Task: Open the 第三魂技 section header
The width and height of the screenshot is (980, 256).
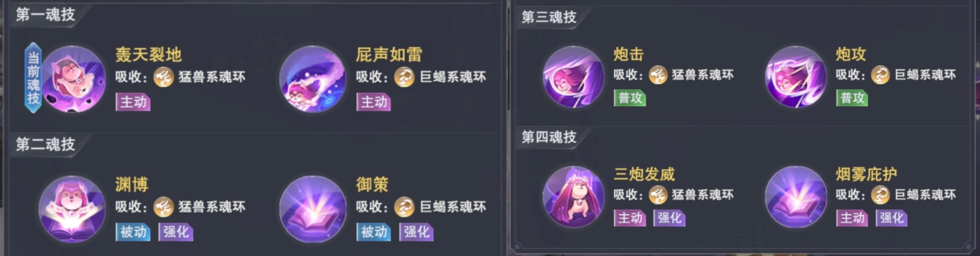Action: tap(549, 17)
